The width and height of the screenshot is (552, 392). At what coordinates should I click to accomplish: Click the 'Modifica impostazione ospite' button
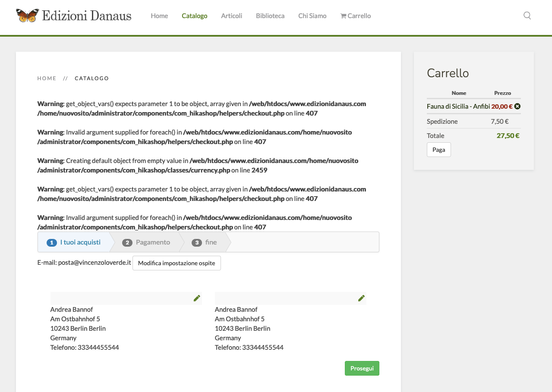177,263
